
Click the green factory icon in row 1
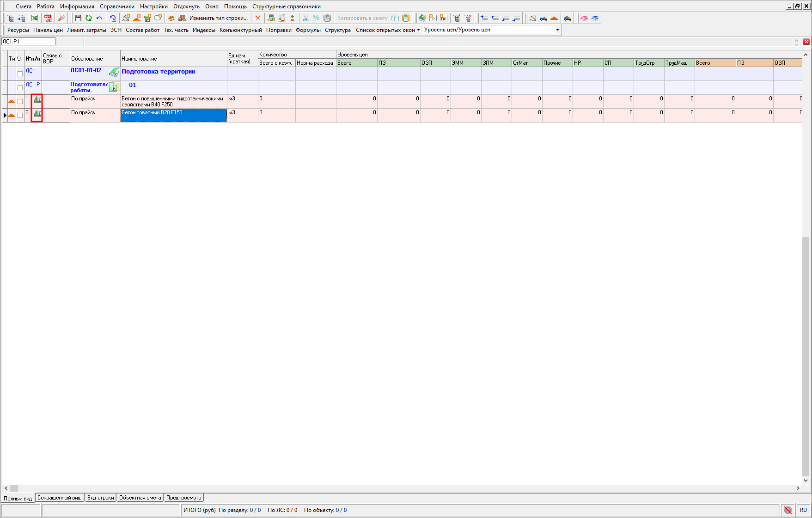[37, 99]
